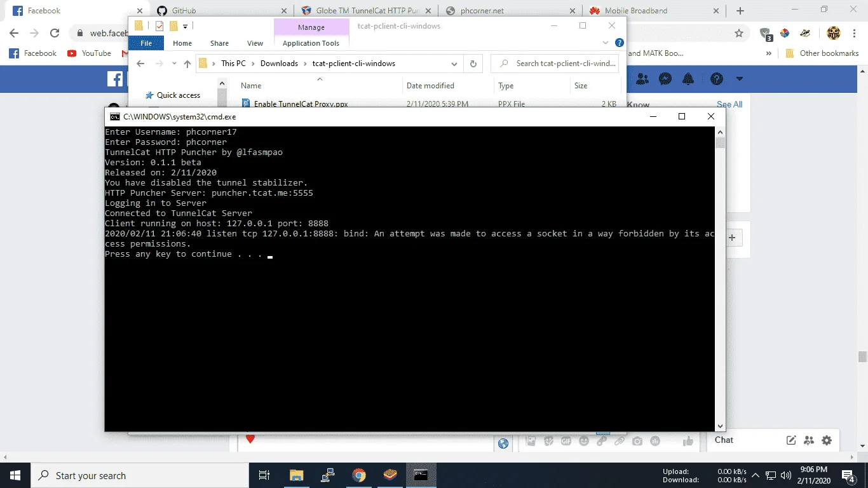Click the Manage contextual tab in Explorer
This screenshot has height=488, width=868.
point(311,27)
